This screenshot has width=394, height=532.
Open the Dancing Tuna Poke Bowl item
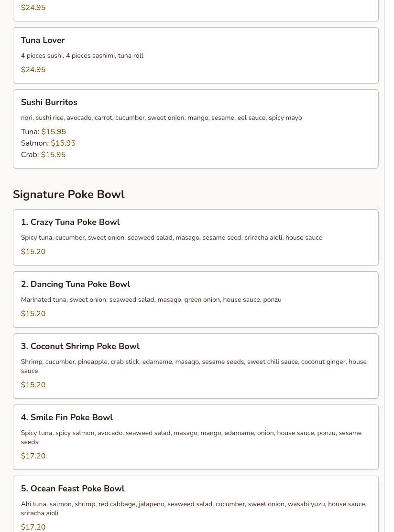coord(76,285)
